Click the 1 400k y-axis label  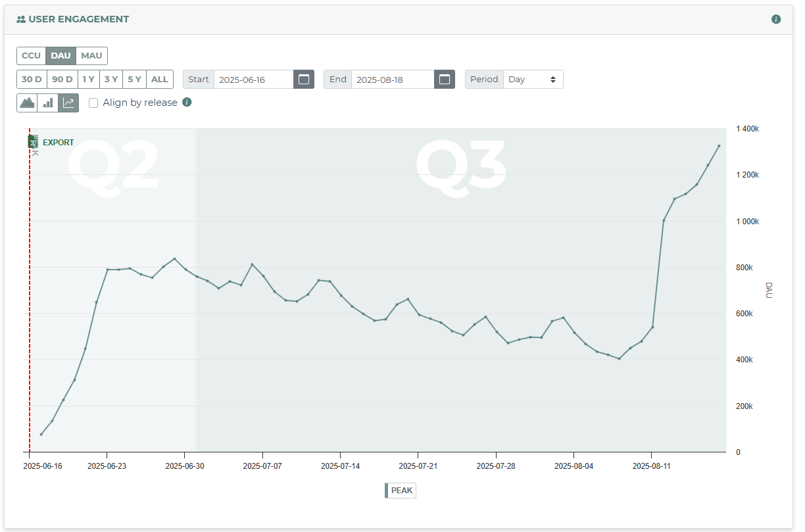[747, 129]
